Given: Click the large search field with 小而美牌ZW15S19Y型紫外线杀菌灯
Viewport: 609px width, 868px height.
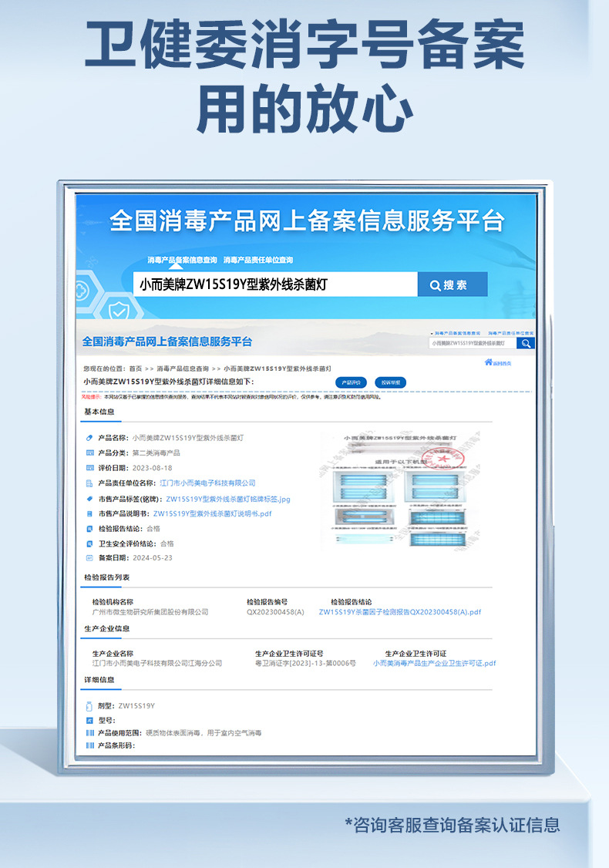Looking at the screenshot, I should (275, 284).
